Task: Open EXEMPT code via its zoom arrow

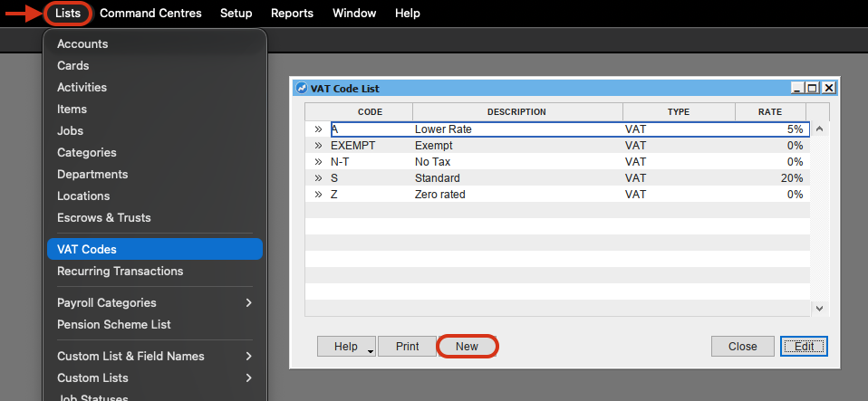Action: click(318, 146)
